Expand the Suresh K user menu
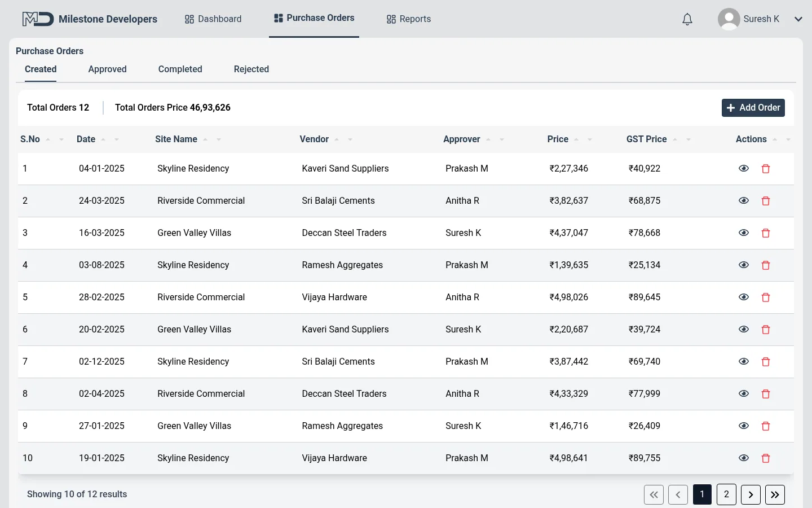Image resolution: width=812 pixels, height=508 pixels. tap(798, 19)
